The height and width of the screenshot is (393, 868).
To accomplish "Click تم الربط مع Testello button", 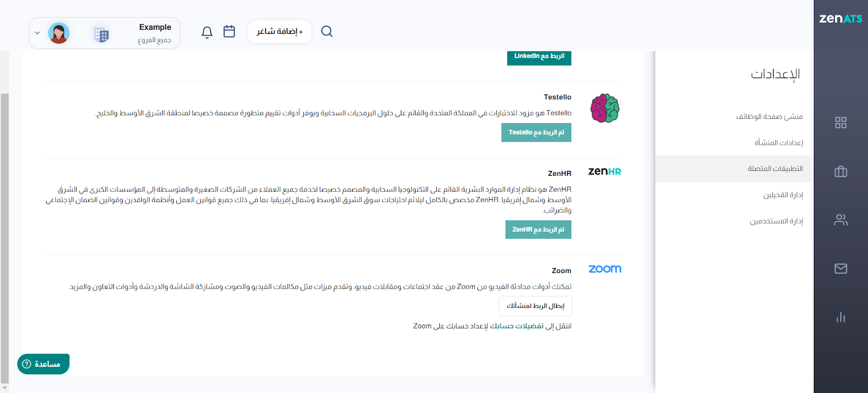I will pos(536,132).
